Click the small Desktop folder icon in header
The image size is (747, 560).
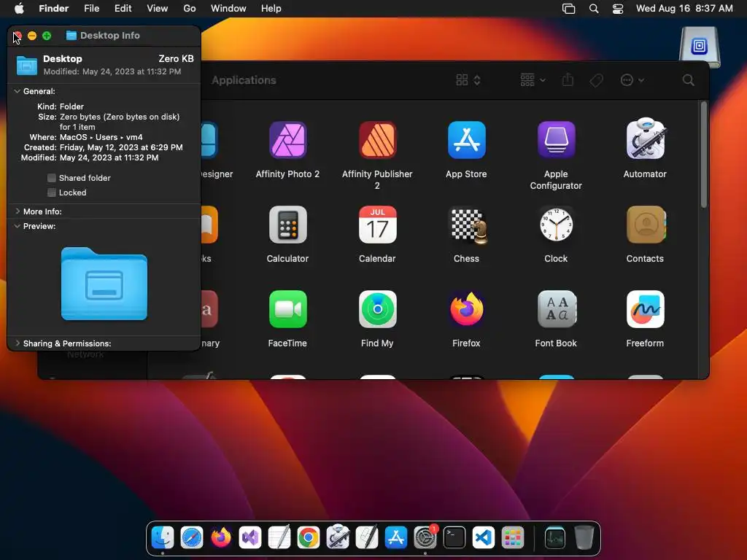27,65
